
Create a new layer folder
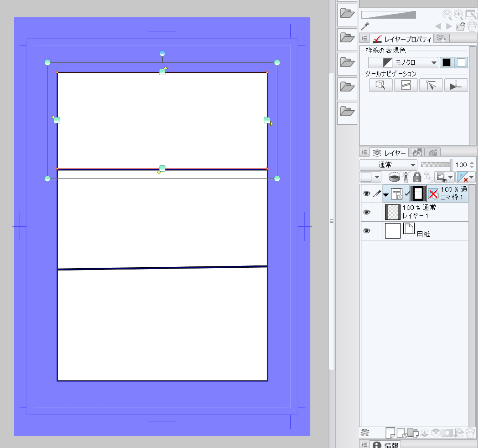pos(413,433)
